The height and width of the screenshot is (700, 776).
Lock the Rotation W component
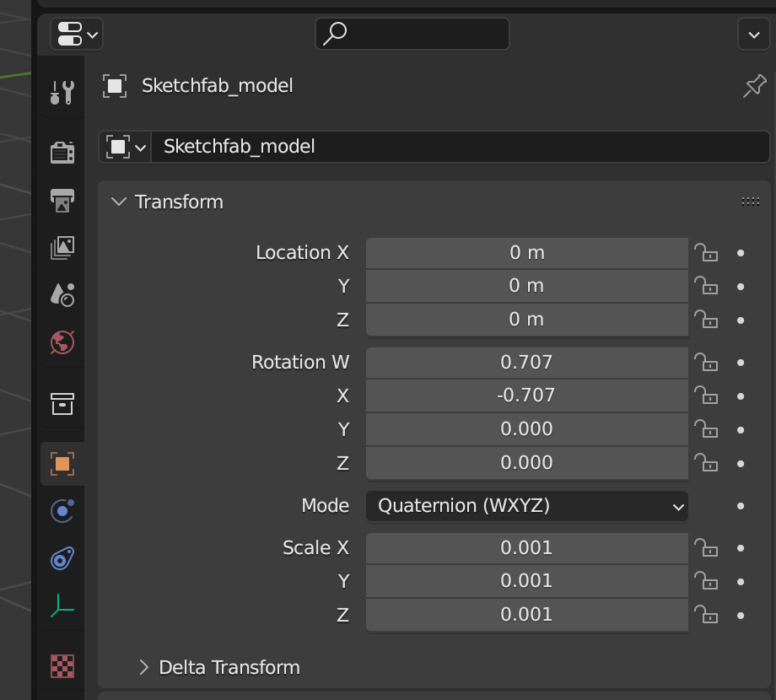pos(706,362)
